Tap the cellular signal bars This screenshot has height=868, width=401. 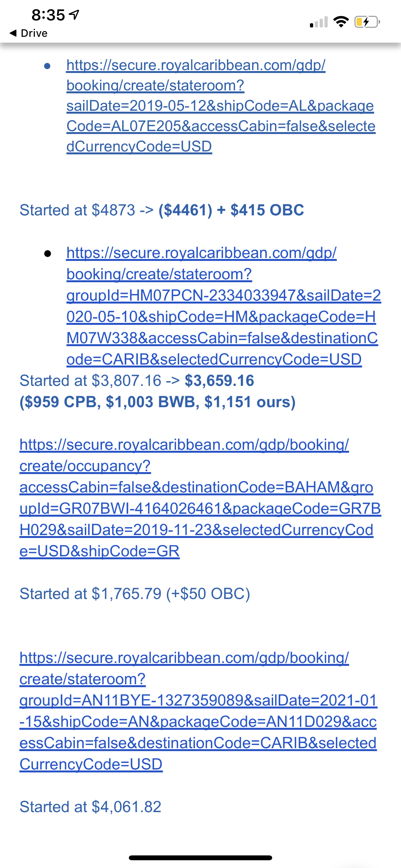click(319, 22)
